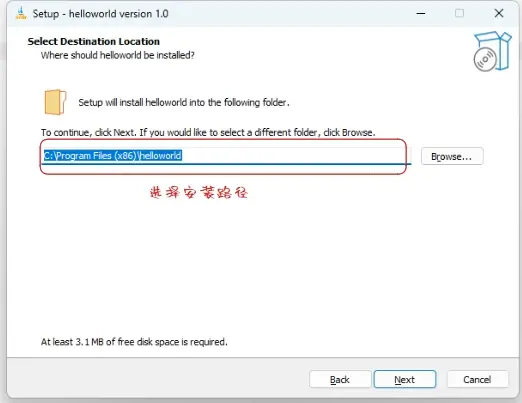Click 'Setup will install helloworld' message
Viewport: 522px width, 403px height.
tap(184, 102)
